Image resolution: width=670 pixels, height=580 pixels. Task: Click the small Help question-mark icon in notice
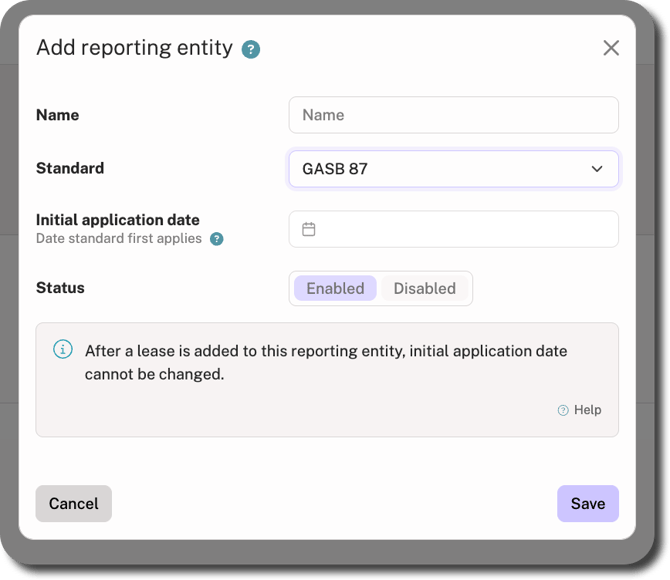click(563, 410)
